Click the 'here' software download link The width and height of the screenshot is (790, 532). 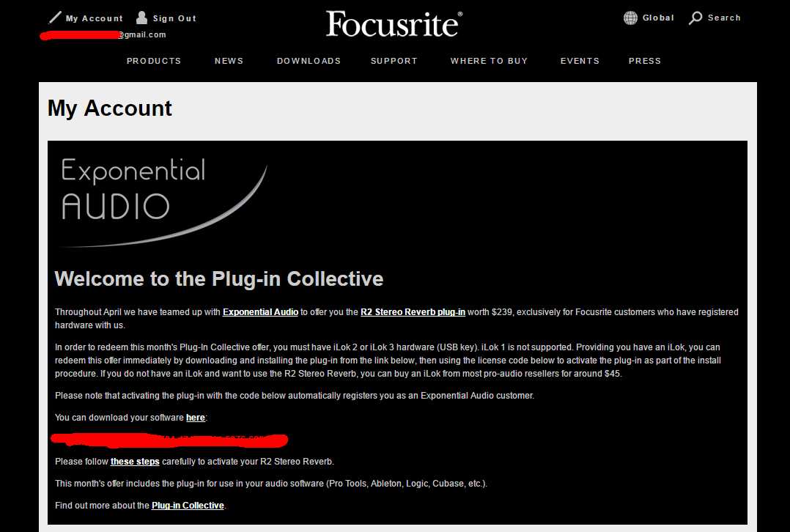point(196,418)
